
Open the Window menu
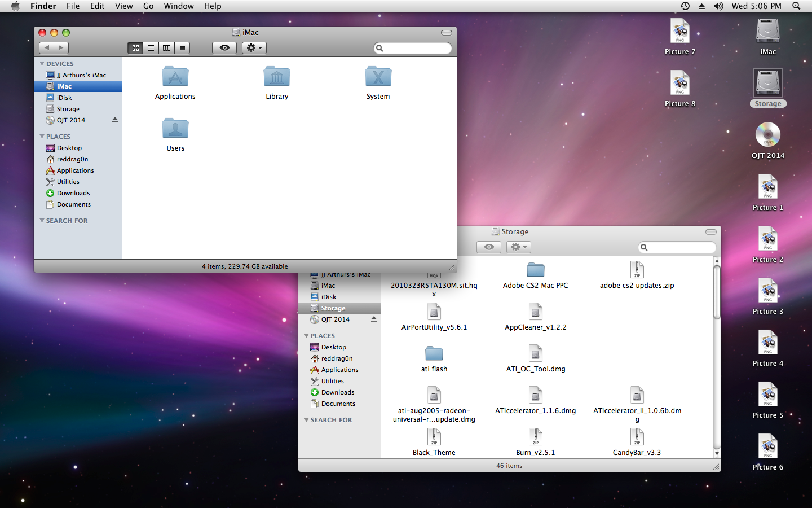tap(179, 6)
